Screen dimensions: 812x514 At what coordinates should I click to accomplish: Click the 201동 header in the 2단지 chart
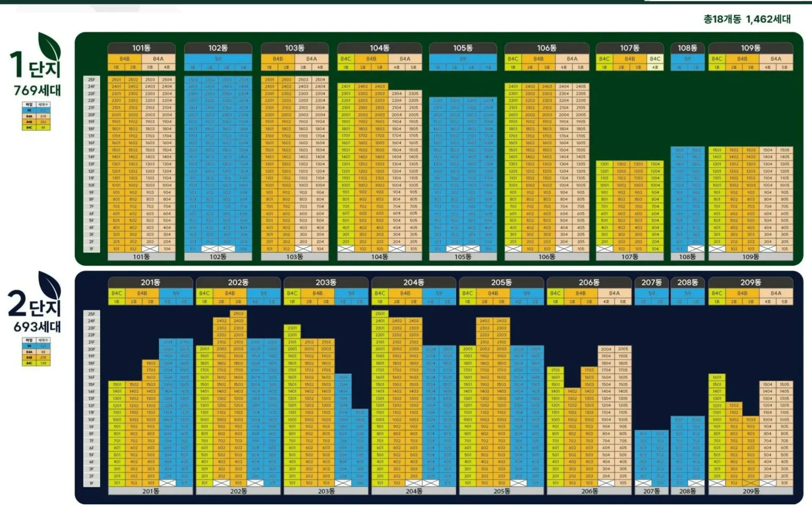[150, 282]
